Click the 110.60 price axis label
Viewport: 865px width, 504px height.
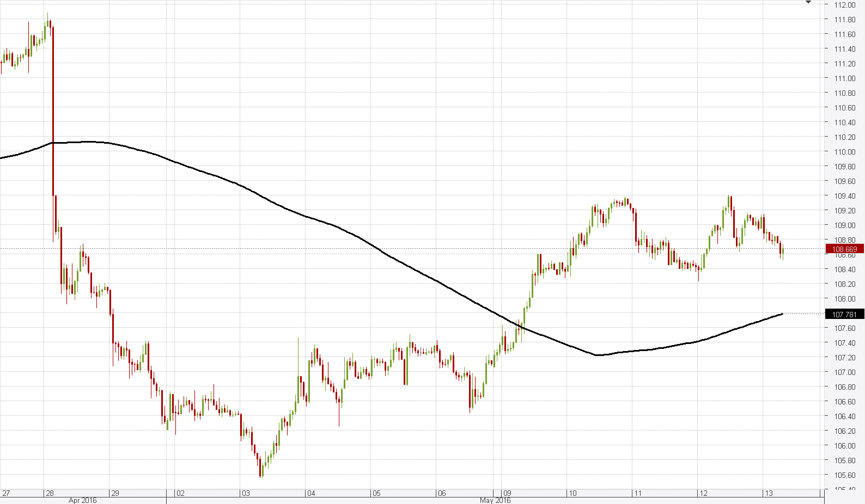click(x=844, y=108)
